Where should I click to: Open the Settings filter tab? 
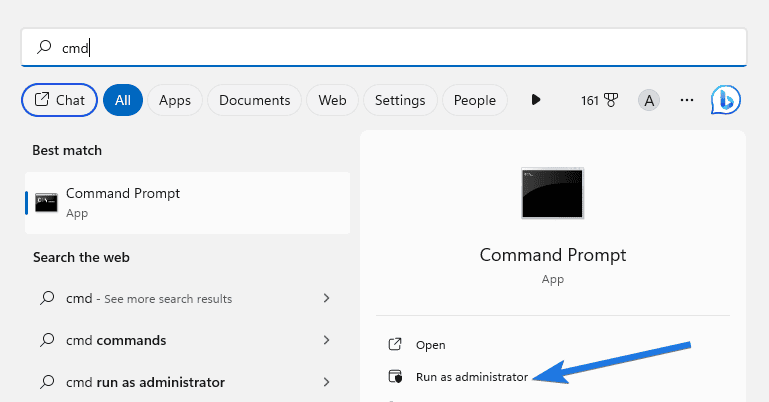pos(400,100)
